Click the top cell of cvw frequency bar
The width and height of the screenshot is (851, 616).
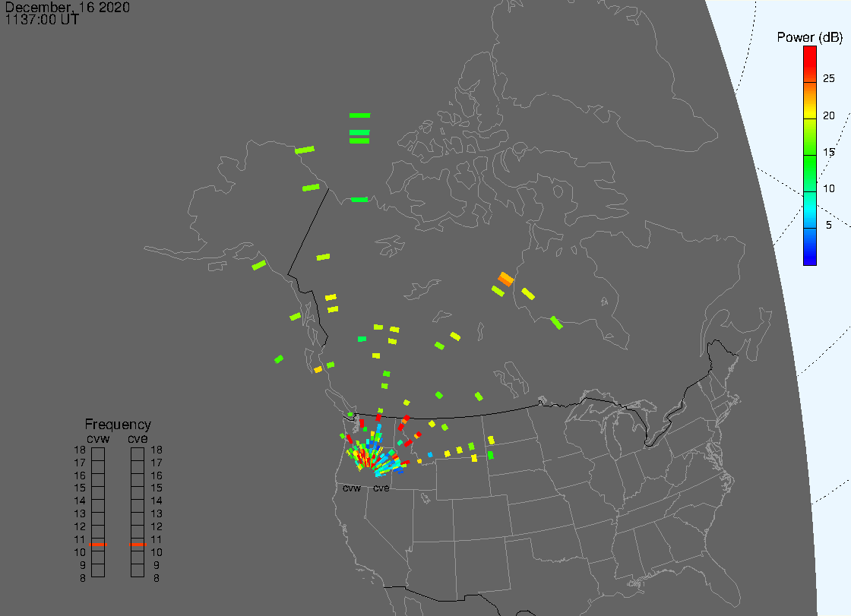[98, 454]
